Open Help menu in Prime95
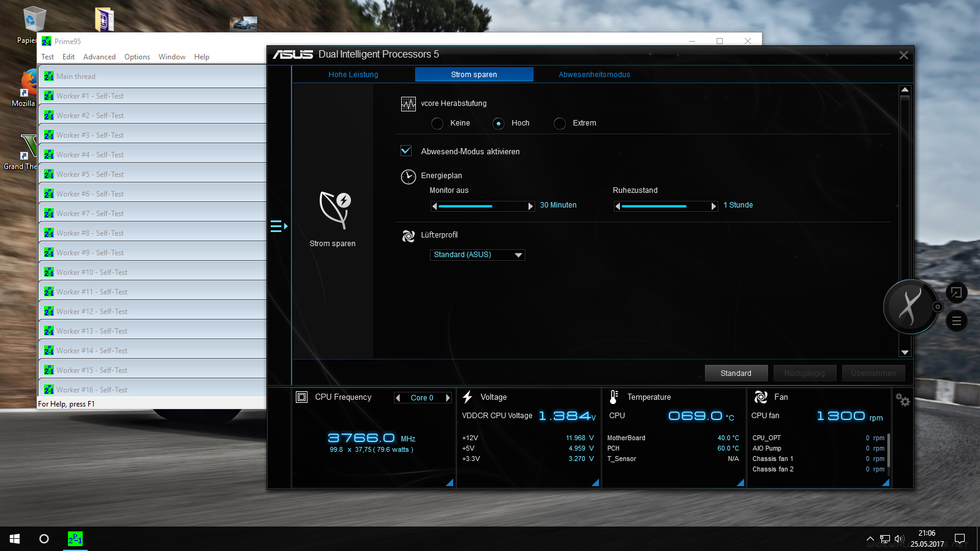This screenshot has width=980, height=551. click(202, 57)
